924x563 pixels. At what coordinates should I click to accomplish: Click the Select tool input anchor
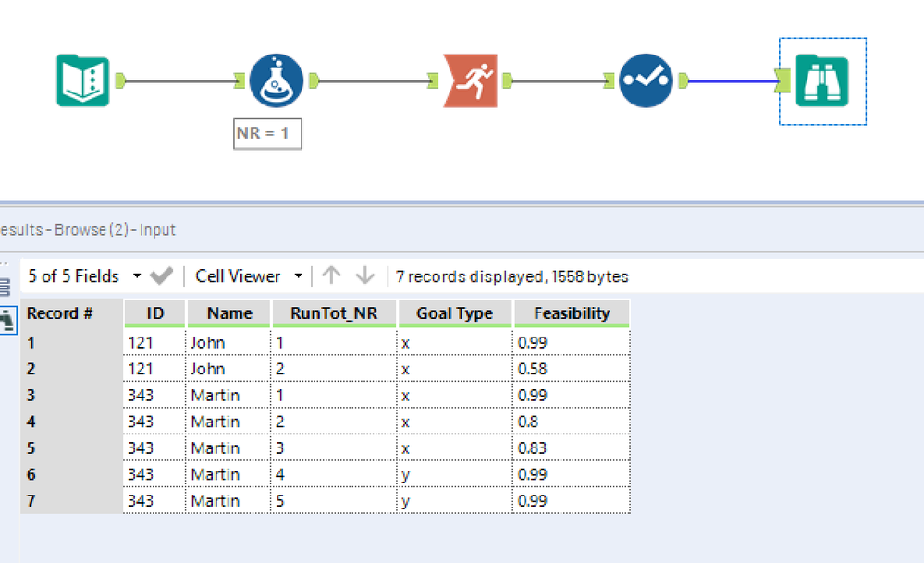tap(610, 80)
